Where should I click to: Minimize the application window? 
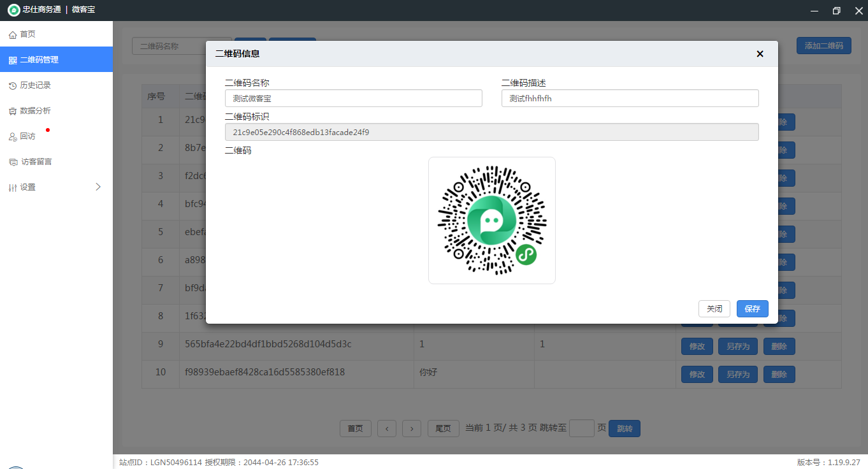814,10
